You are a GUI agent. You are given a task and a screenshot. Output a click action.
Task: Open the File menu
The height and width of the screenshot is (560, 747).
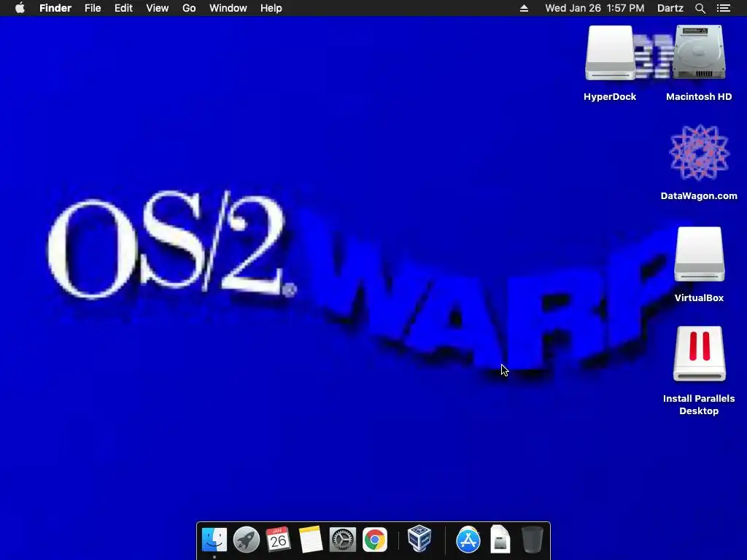coord(93,8)
